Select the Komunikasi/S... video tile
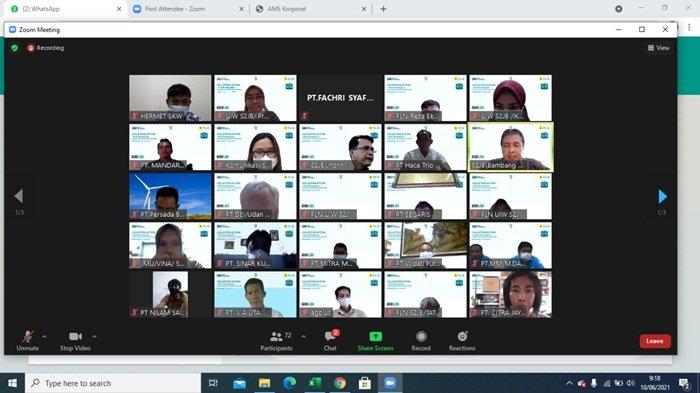The height and width of the screenshot is (393, 700). click(255, 147)
